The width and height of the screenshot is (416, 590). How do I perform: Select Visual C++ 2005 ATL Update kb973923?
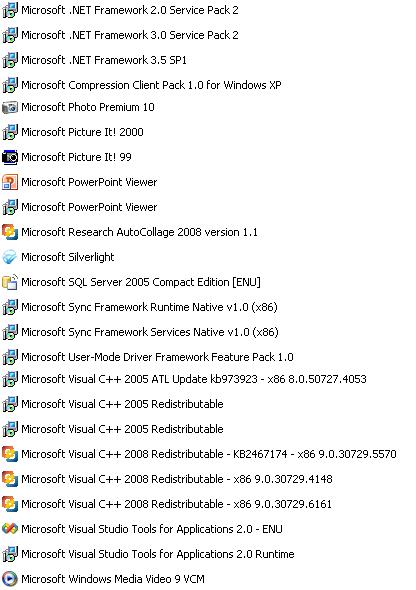(194, 379)
